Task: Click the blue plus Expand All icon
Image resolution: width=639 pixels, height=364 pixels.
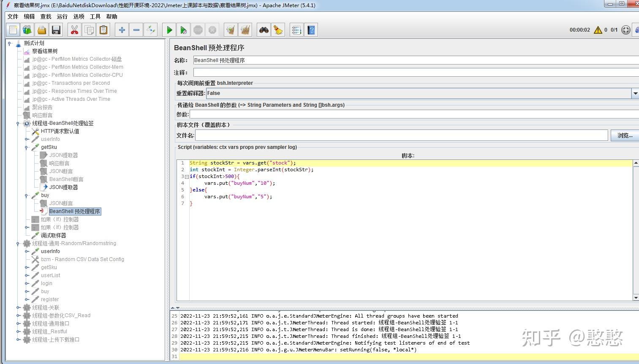Action: pyautogui.click(x=122, y=30)
